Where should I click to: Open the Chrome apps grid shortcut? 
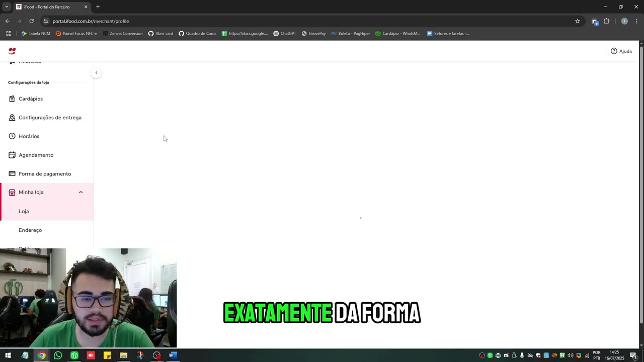[x=9, y=34]
